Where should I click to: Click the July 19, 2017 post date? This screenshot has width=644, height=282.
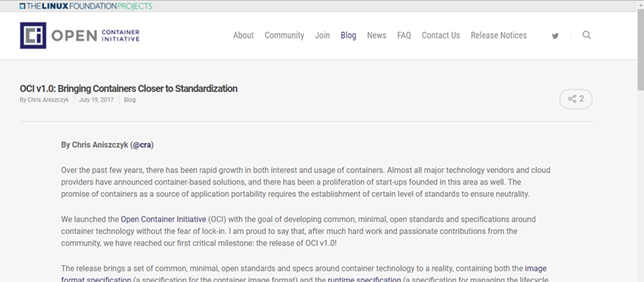tap(97, 100)
